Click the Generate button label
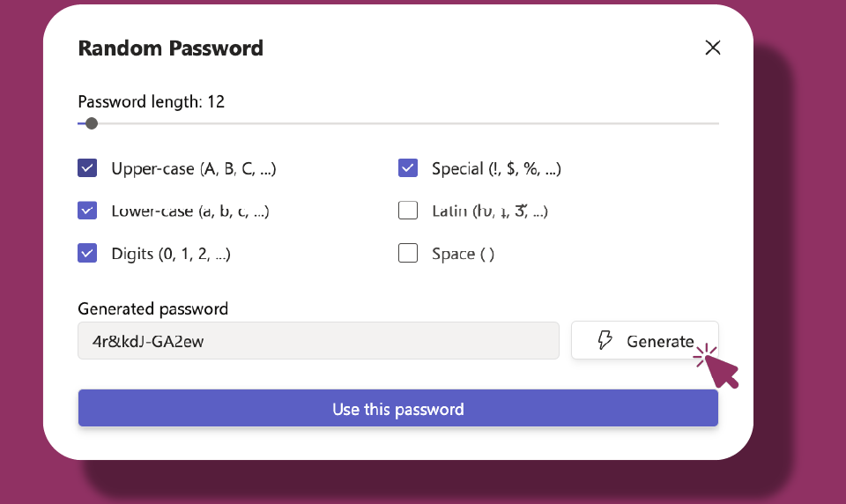Viewport: 846px width, 504px height. click(660, 341)
